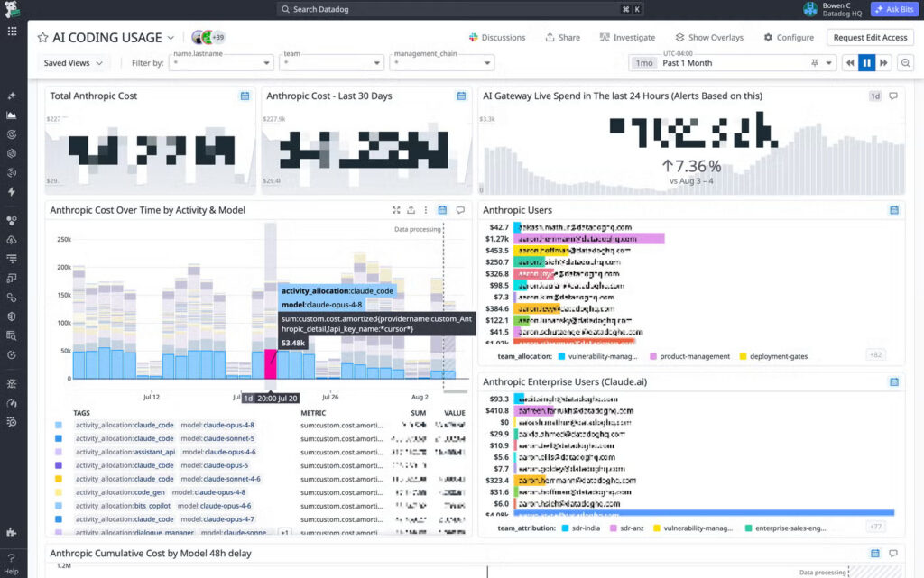Toggle the pin icon in the time range selector
This screenshot has width=924, height=578.
click(815, 63)
